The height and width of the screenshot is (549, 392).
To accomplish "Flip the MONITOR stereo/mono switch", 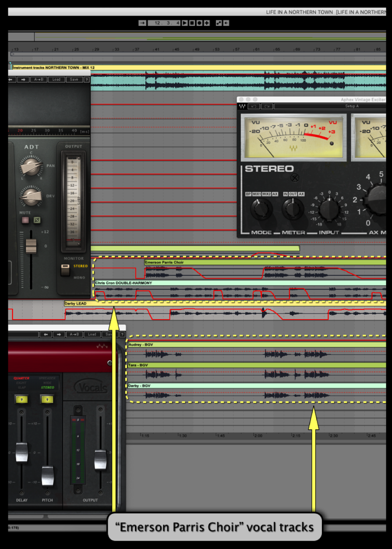I will tap(64, 271).
